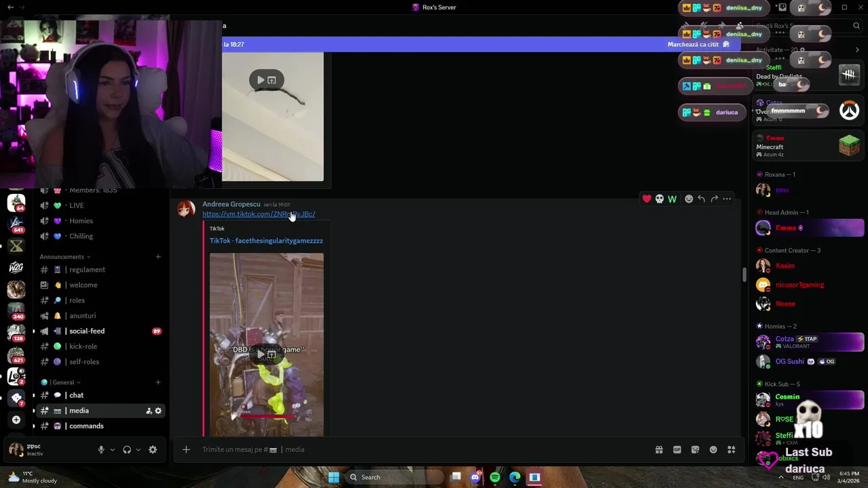Open Discord from Windows taskbar
This screenshot has width=868, height=488.
[x=475, y=477]
